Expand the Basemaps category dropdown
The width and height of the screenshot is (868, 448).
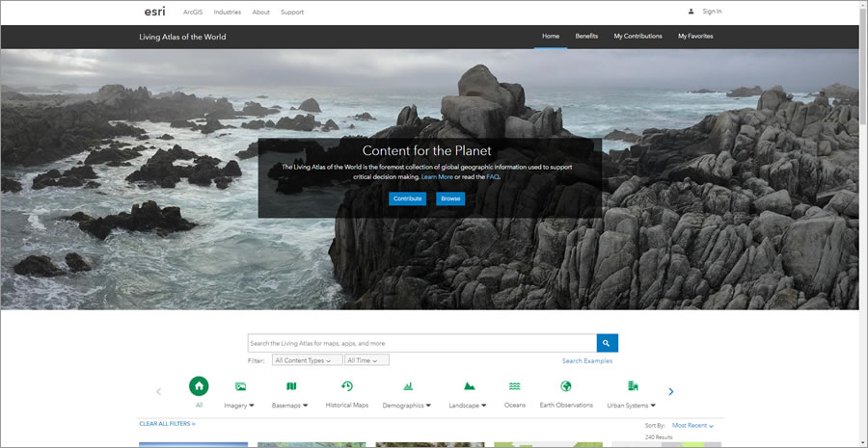pos(306,406)
